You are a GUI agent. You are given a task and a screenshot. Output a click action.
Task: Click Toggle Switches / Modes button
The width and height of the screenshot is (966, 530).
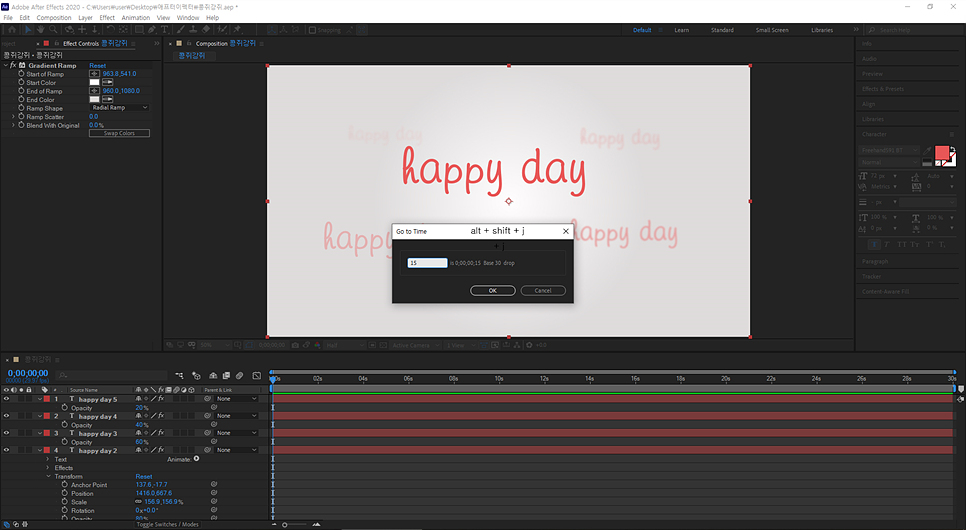click(x=168, y=524)
